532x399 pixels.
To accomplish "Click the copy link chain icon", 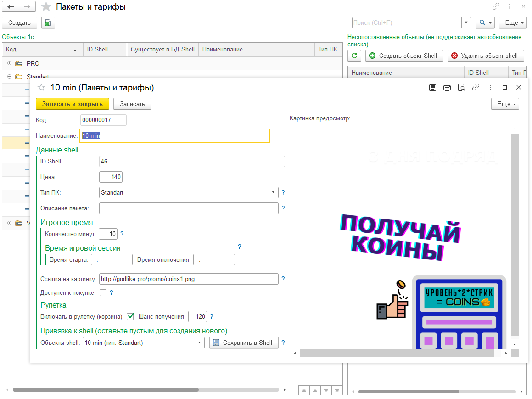I will (x=476, y=87).
